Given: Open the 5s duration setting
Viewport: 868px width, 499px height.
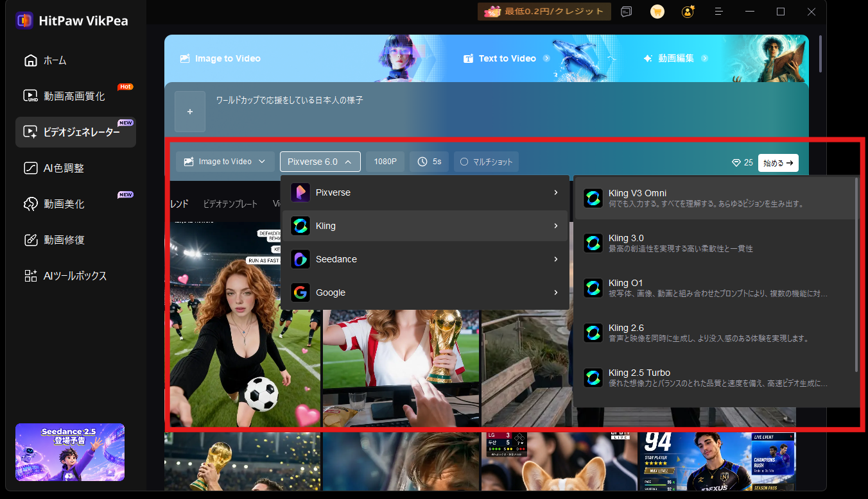Looking at the screenshot, I should (x=429, y=162).
